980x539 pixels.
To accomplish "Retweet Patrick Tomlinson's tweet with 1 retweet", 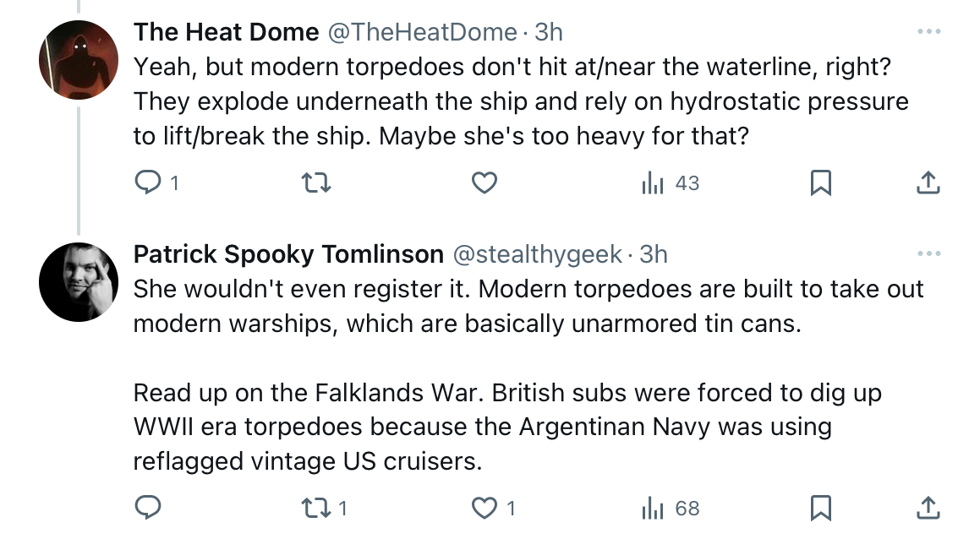I will coord(325,508).
